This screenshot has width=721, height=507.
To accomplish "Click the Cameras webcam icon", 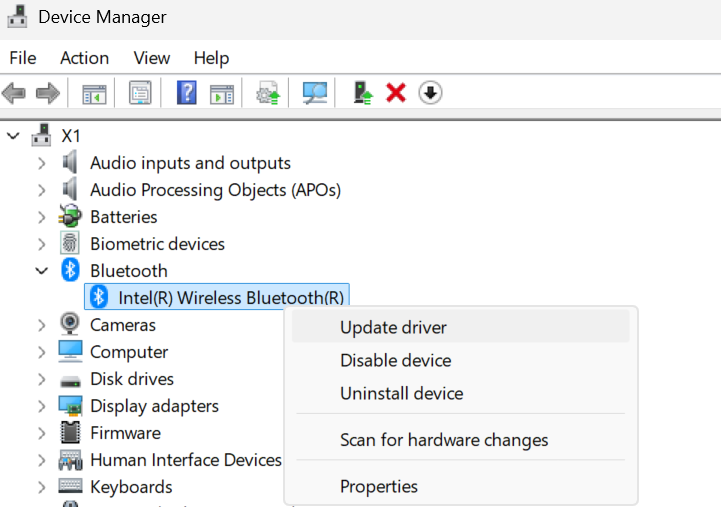I will coord(70,324).
